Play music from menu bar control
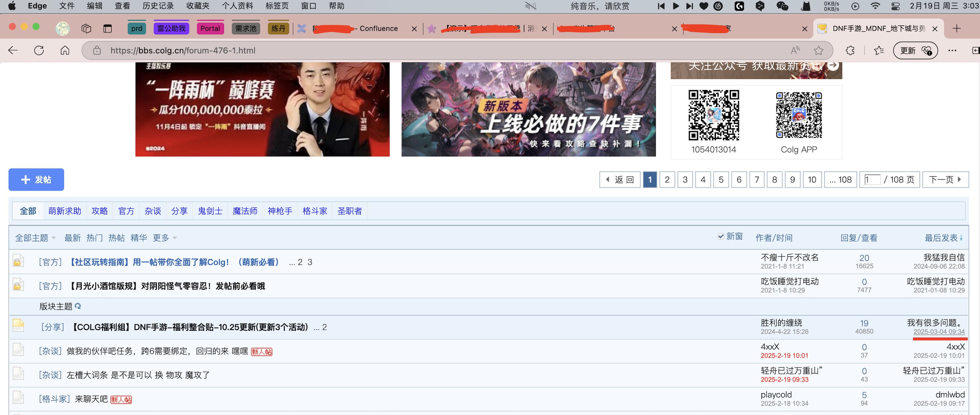Viewport: 980px width, 415px height. tap(676, 6)
